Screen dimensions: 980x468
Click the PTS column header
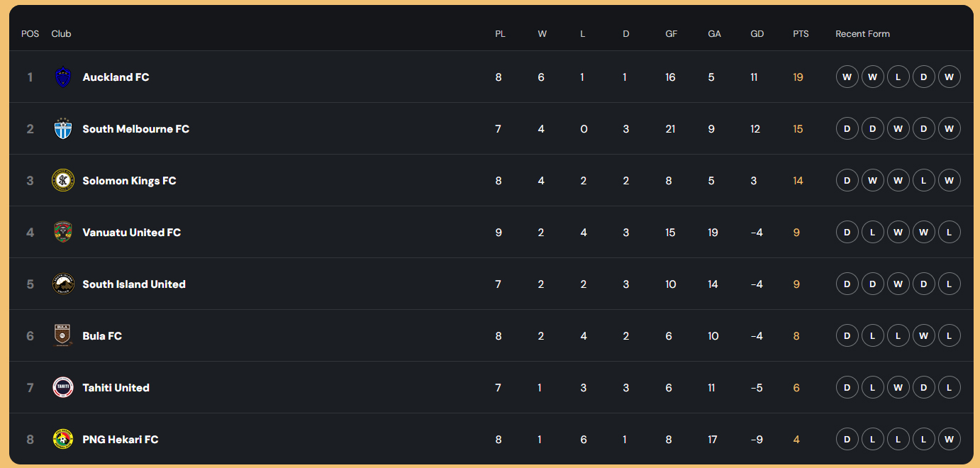point(801,34)
